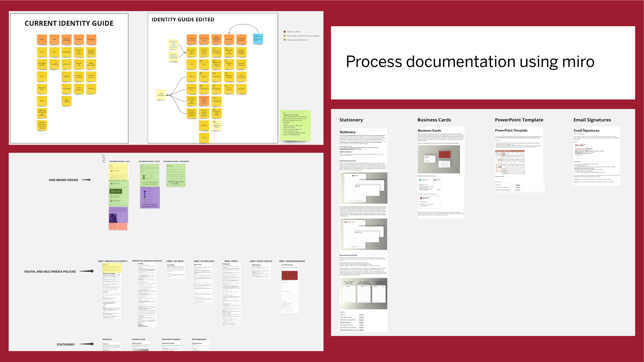The width and height of the screenshot is (644, 362).
Task: Select the status circle on the Email Signatures note
Action: (x=226, y=86)
